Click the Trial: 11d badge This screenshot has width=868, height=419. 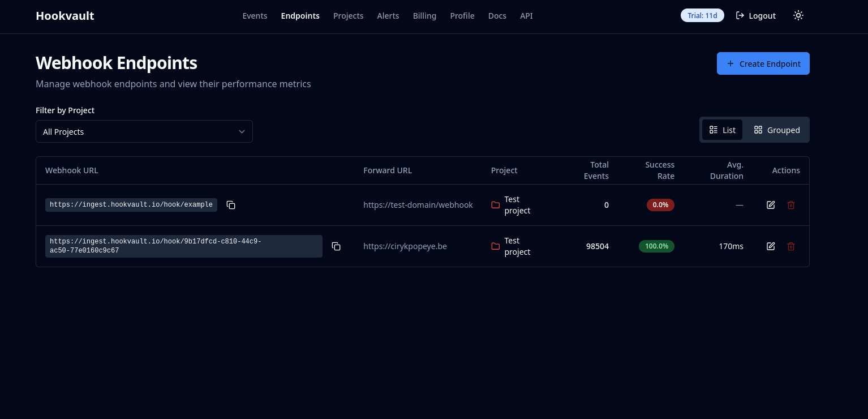[702, 15]
